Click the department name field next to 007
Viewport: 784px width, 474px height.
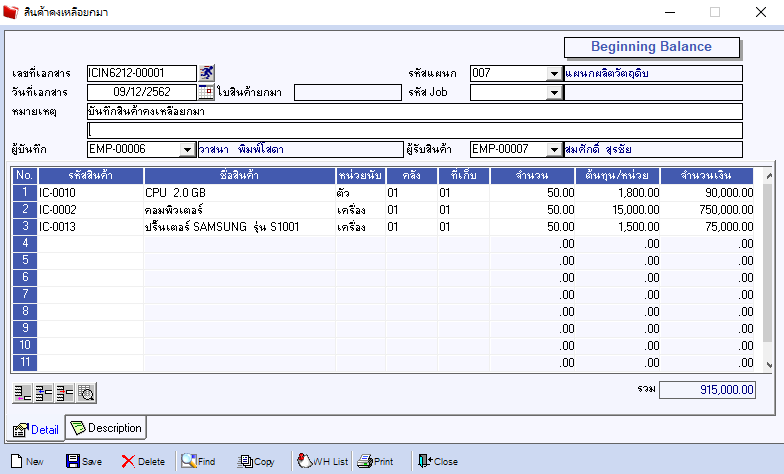(653, 74)
